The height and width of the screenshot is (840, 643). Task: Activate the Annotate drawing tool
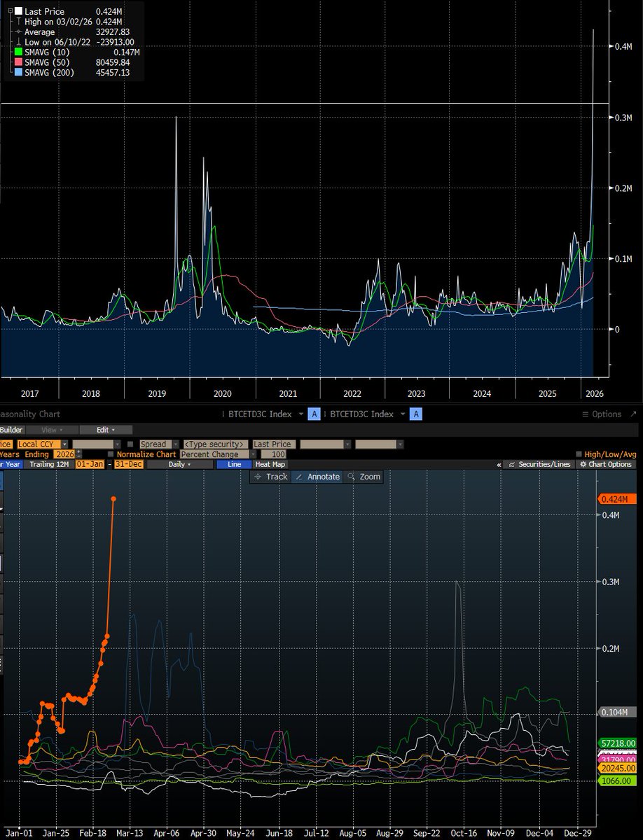click(x=317, y=477)
